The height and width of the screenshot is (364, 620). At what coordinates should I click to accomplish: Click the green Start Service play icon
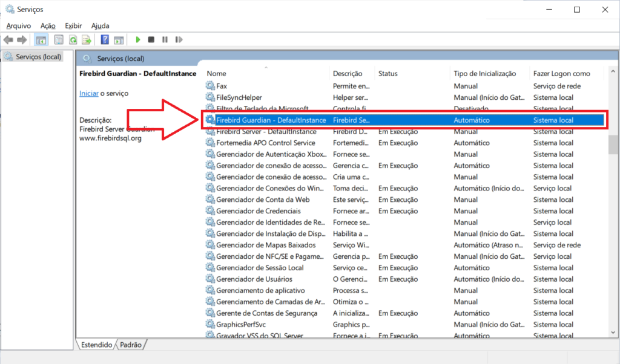138,40
